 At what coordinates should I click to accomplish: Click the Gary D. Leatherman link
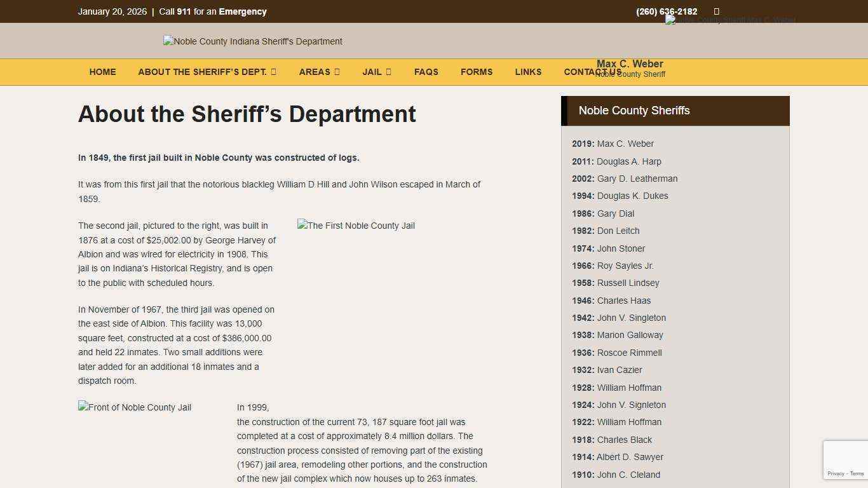(x=637, y=179)
